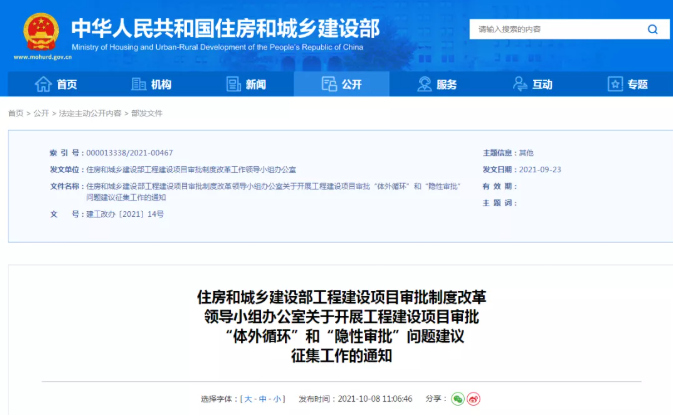Click the 互动 interaction icon
Screen dimensions: 673x420
click(517, 85)
